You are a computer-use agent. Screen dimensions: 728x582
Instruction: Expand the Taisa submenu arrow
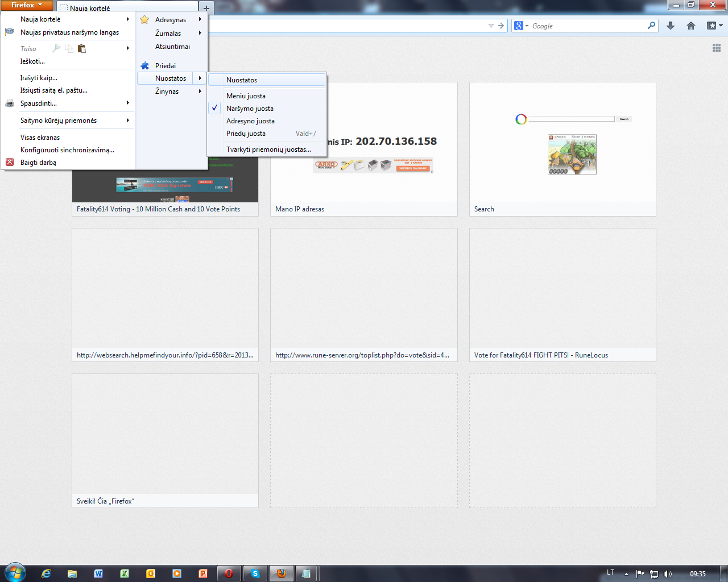point(128,48)
